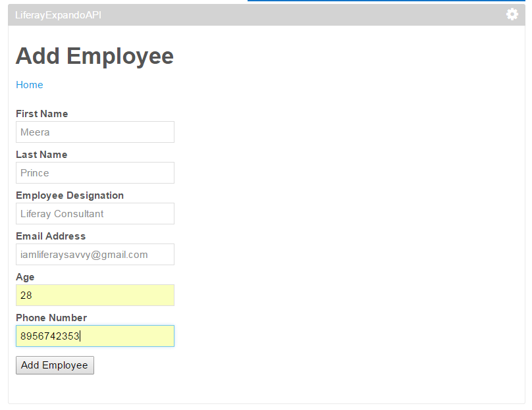Viewport: 532px width, 410px height.
Task: Select the Employee Designation field
Action: (x=95, y=214)
